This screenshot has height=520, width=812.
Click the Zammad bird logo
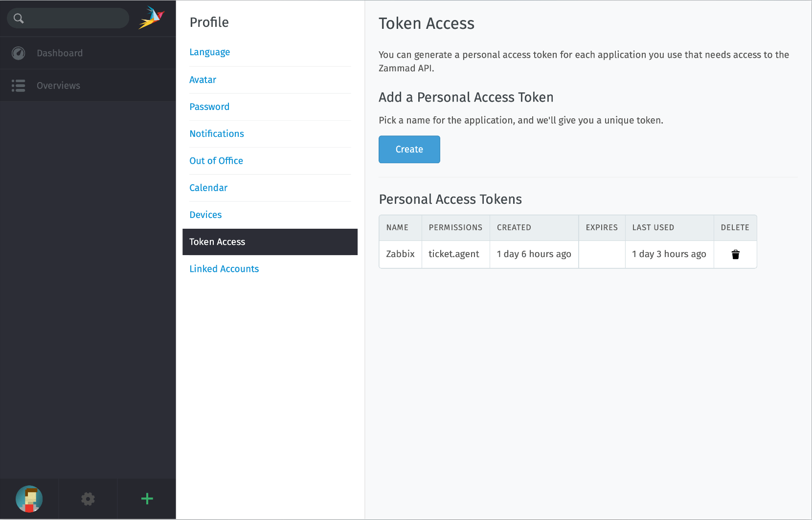pyautogui.click(x=152, y=18)
